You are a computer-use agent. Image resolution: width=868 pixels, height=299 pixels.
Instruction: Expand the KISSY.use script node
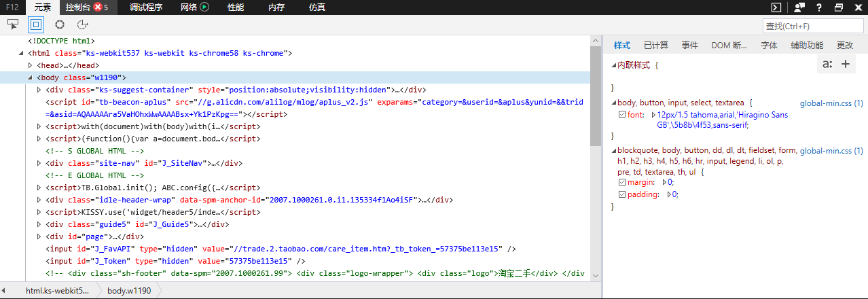click(39, 212)
